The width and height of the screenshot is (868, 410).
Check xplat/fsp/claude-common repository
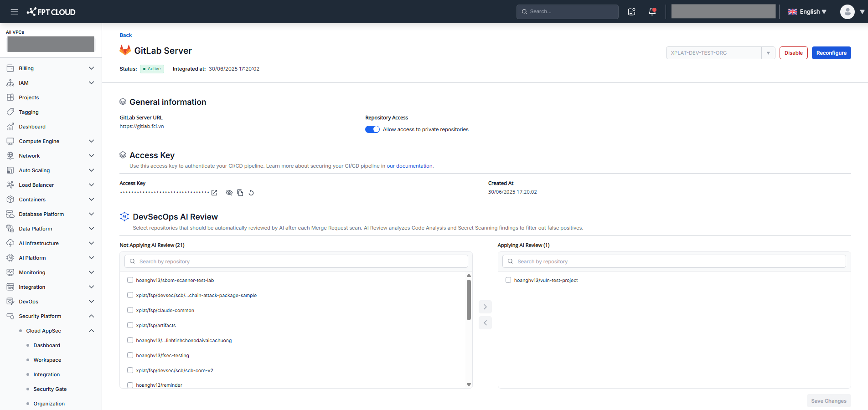pos(130,310)
